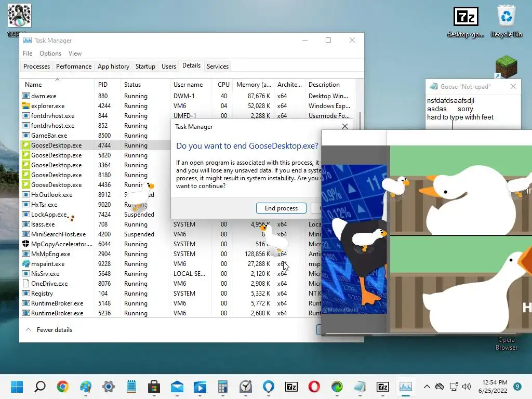Open the lightbulb Tips taskbar icon

tap(269, 387)
